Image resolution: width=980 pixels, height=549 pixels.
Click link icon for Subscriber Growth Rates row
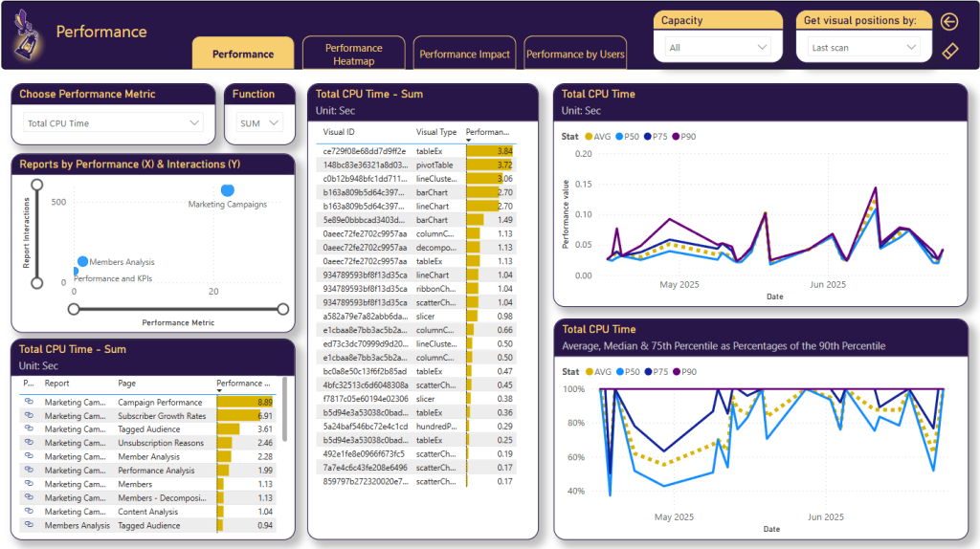[x=29, y=416]
